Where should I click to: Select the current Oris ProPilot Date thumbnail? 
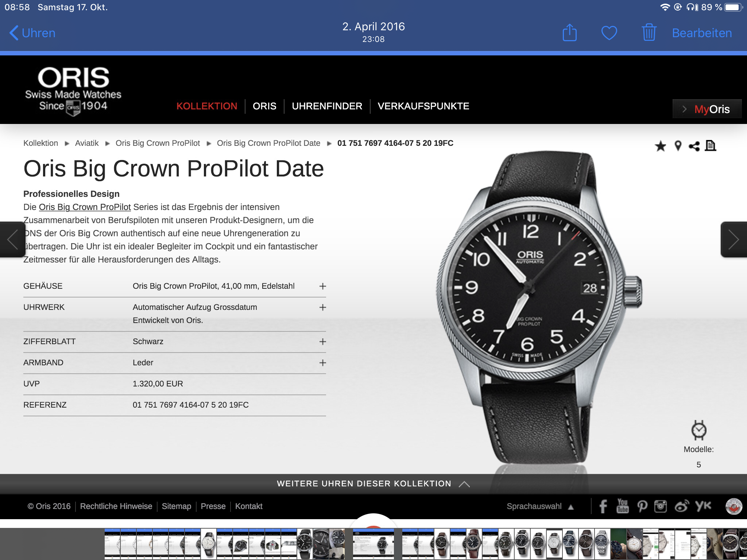[x=373, y=544]
